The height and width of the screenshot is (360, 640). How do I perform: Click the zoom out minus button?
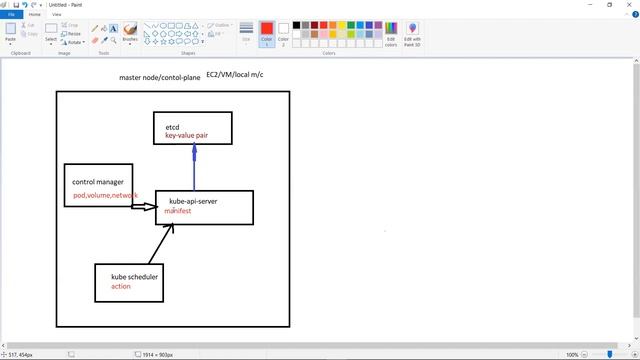(x=584, y=355)
